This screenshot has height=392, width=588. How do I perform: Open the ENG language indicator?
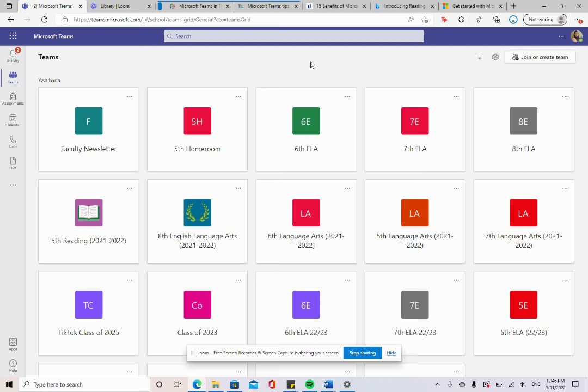point(536,384)
